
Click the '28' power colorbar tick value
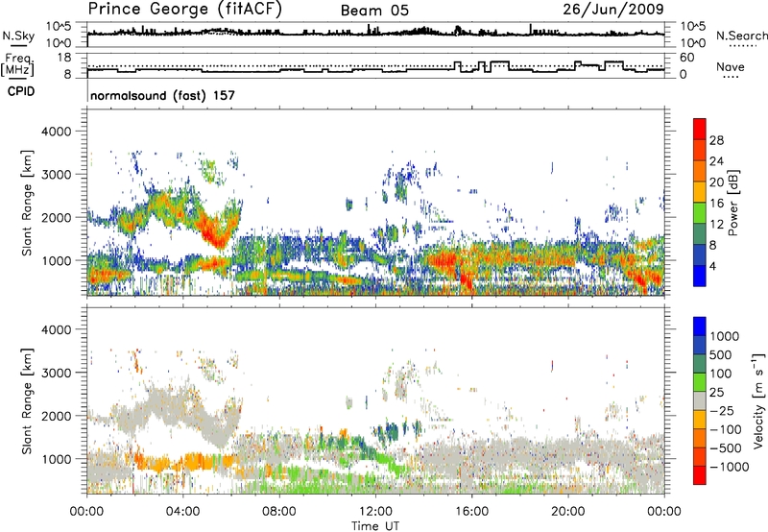click(x=716, y=140)
